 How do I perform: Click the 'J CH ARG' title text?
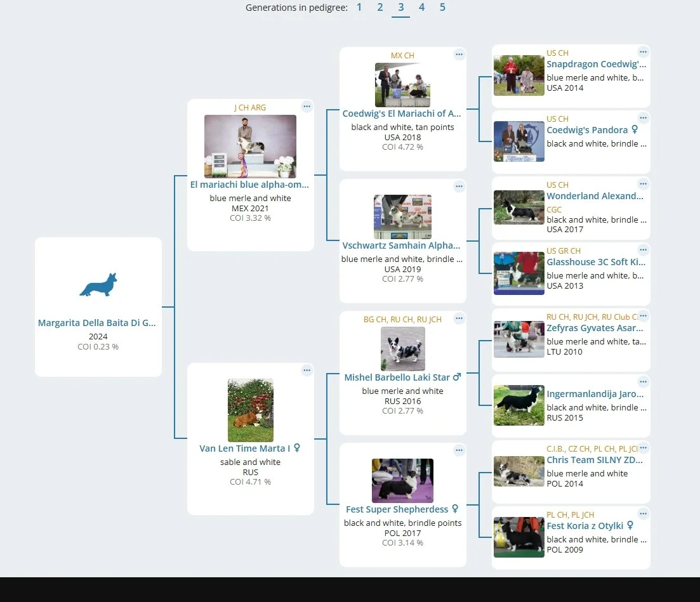coord(250,108)
